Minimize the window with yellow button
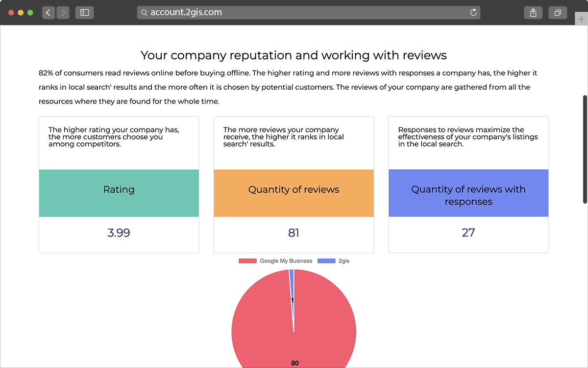Viewport: 588px width, 368px height. 21,13
